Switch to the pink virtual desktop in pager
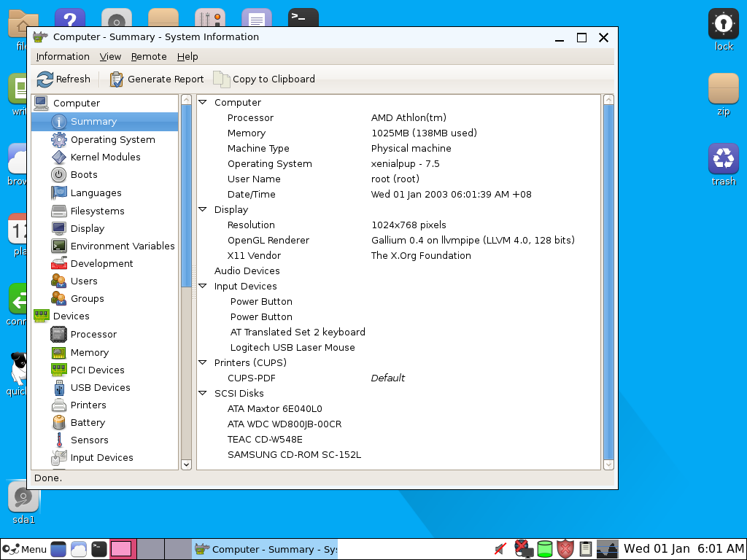This screenshot has height=560, width=747. 121,549
